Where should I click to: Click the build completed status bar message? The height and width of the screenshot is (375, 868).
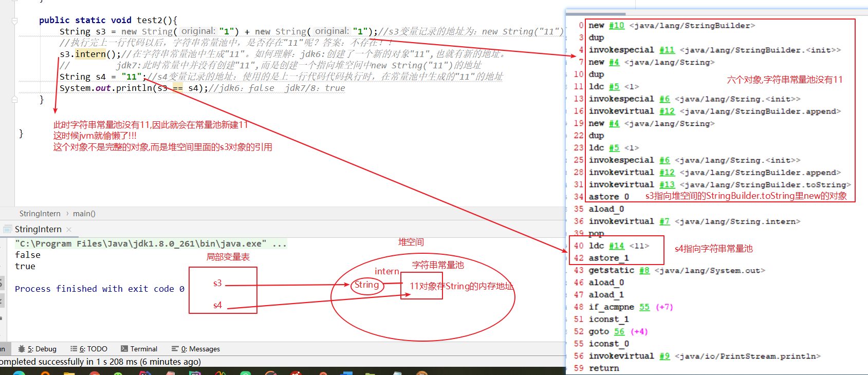click(x=101, y=362)
